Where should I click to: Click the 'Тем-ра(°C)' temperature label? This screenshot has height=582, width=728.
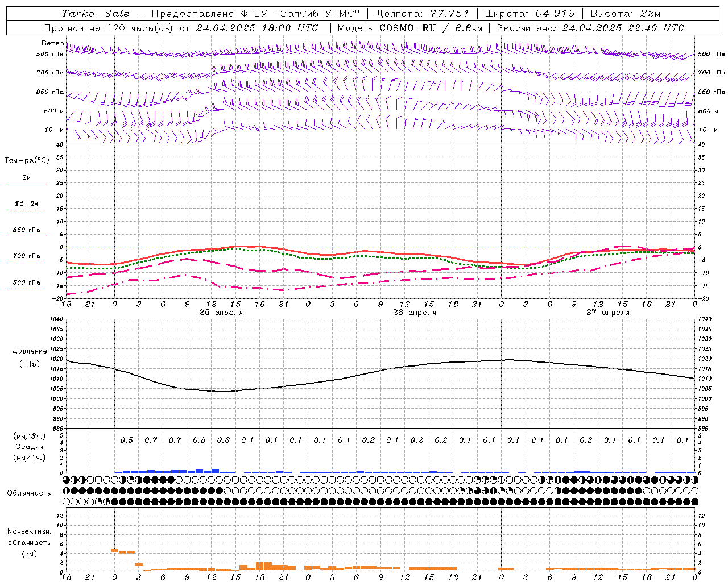tap(27, 161)
